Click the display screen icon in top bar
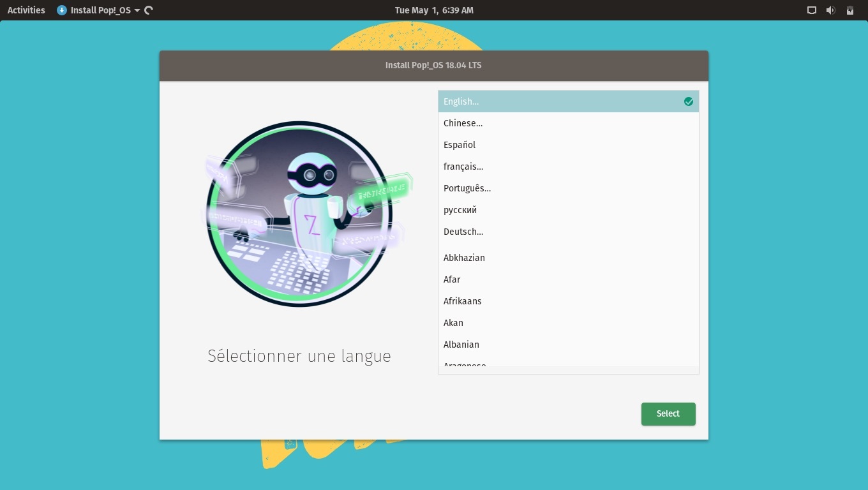Viewport: 868px width, 490px height. [812, 10]
